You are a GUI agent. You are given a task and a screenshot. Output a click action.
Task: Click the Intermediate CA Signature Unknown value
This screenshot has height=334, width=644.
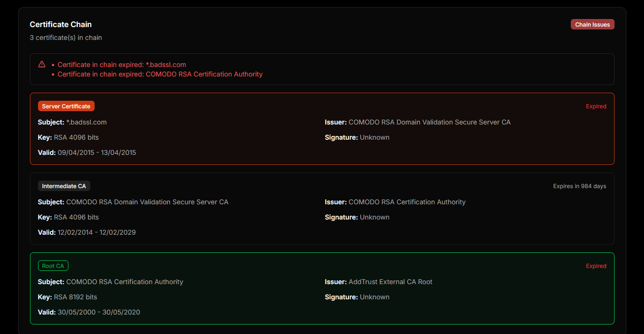(375, 217)
